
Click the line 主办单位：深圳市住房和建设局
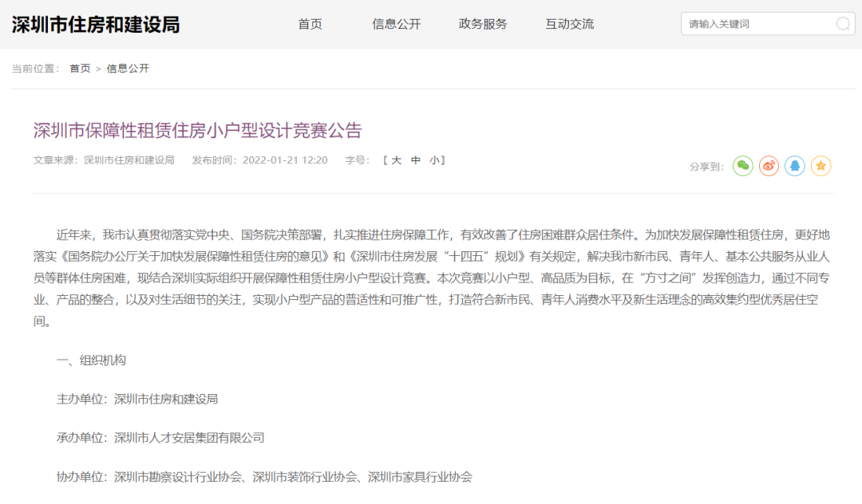[137, 400]
